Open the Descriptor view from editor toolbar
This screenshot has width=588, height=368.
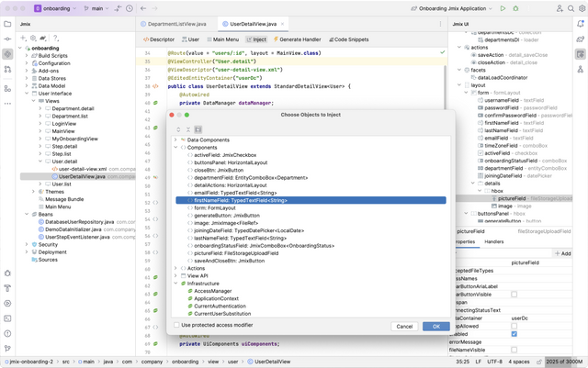point(159,39)
